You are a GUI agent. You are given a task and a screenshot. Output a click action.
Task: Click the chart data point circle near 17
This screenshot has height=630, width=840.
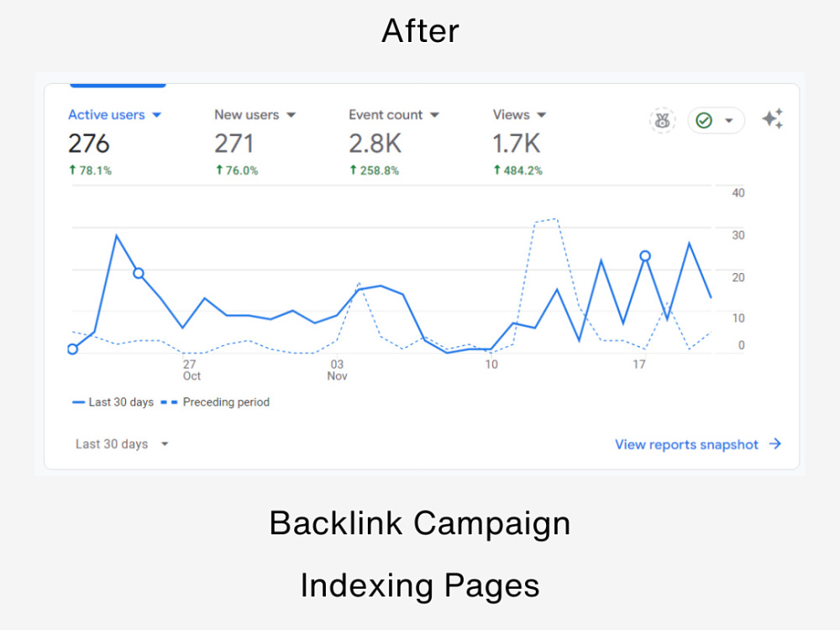(645, 256)
